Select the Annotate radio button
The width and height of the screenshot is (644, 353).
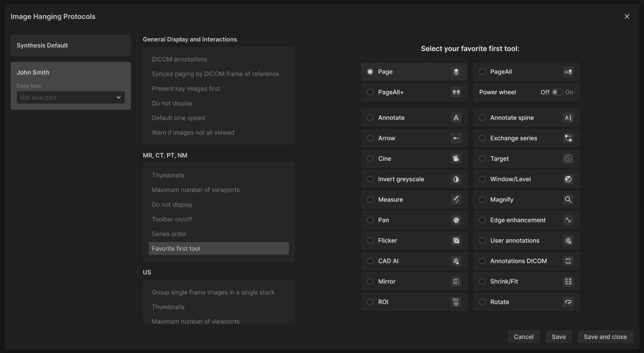click(370, 118)
